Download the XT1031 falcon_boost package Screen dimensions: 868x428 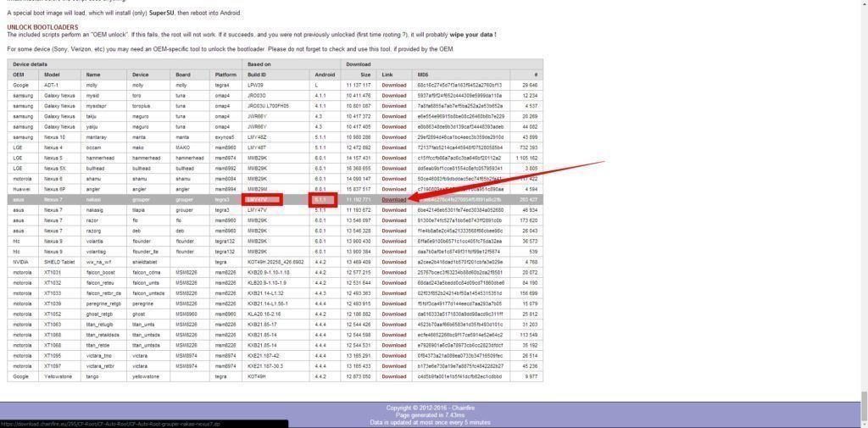(393, 272)
